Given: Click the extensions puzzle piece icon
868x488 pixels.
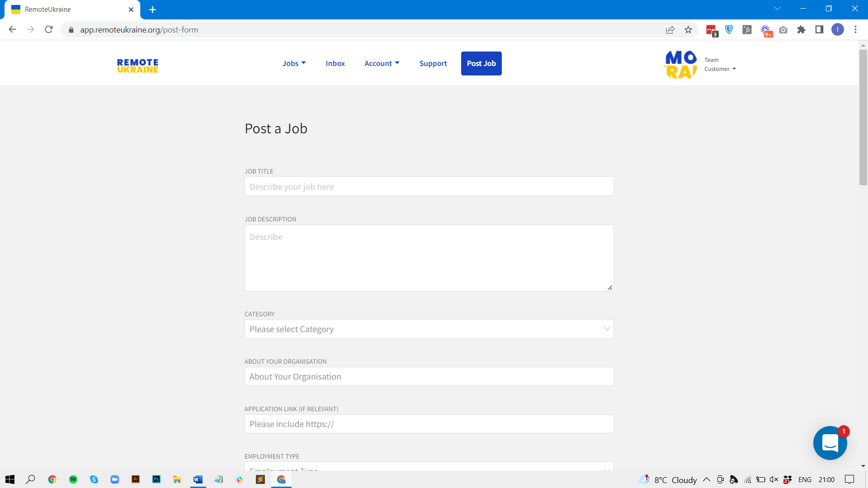Looking at the screenshot, I should click(x=801, y=30).
